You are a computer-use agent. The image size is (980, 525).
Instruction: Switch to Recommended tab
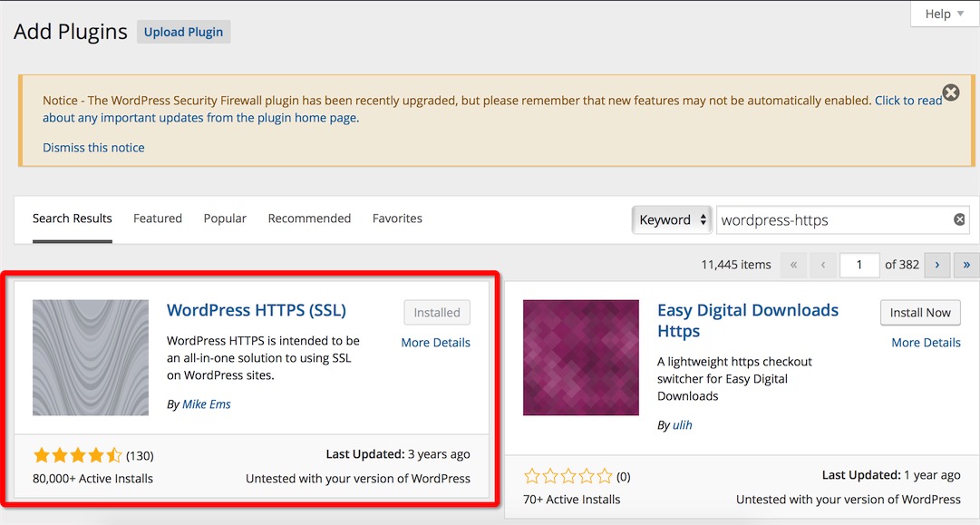tap(309, 219)
